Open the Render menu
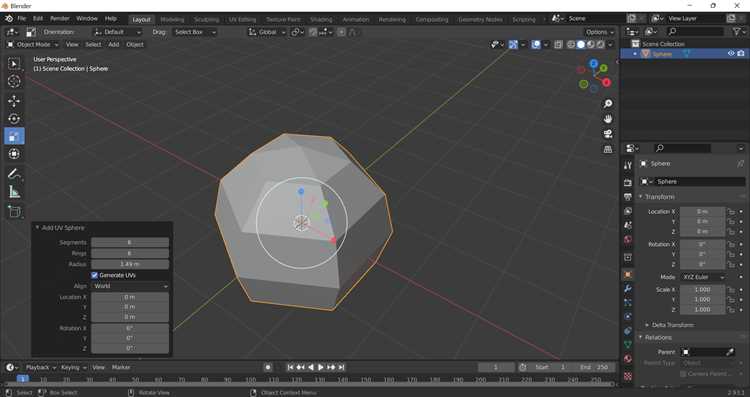 [60, 18]
